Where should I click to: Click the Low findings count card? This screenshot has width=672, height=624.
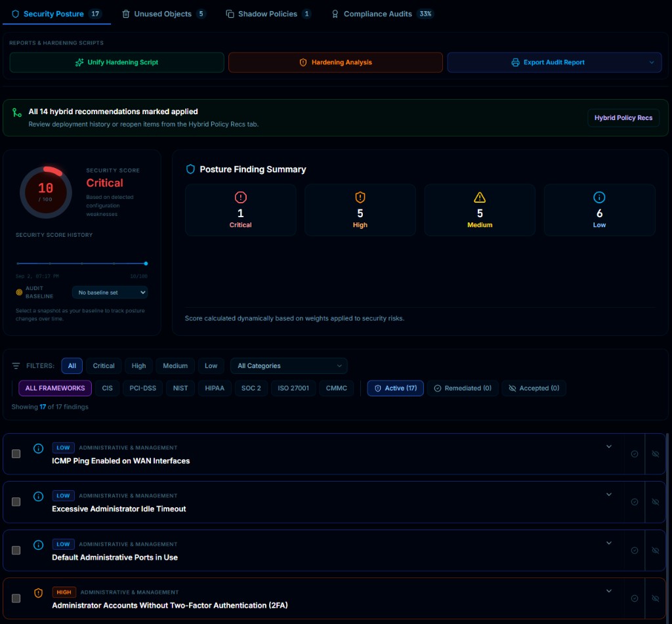pos(599,209)
